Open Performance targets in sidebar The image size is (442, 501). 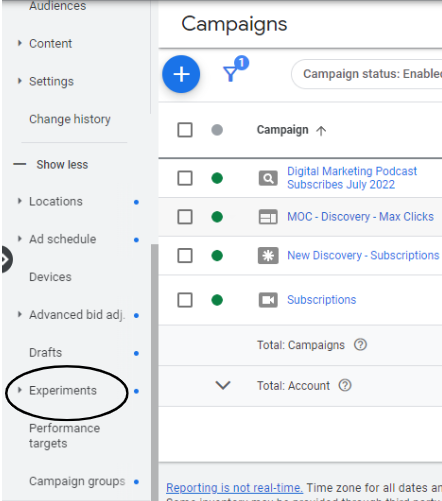64,436
